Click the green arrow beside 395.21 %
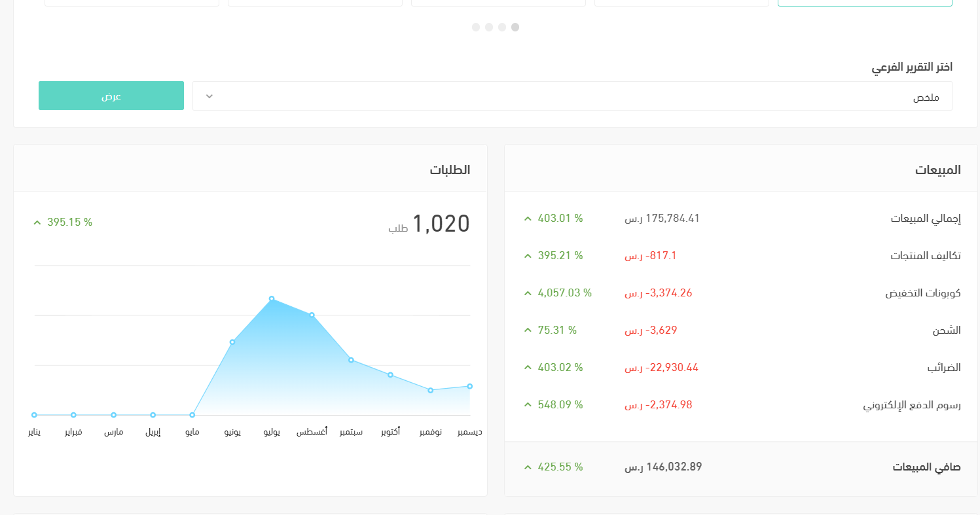Viewport: 980px width, 515px height. click(528, 256)
